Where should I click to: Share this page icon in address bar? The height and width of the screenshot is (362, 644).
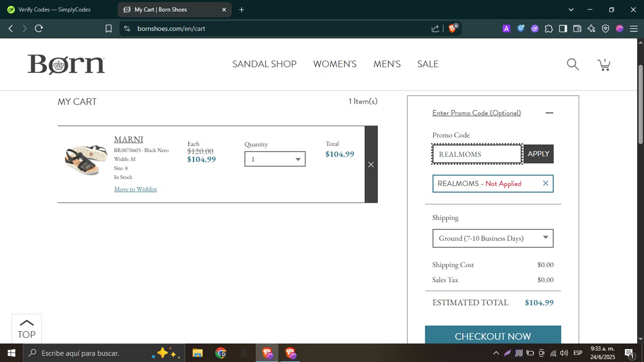coord(435,28)
